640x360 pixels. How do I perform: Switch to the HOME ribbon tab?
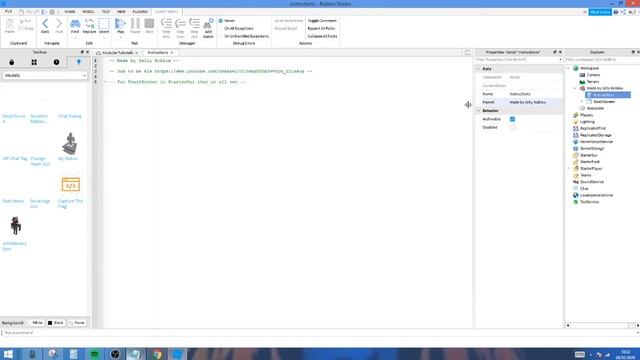tap(69, 12)
